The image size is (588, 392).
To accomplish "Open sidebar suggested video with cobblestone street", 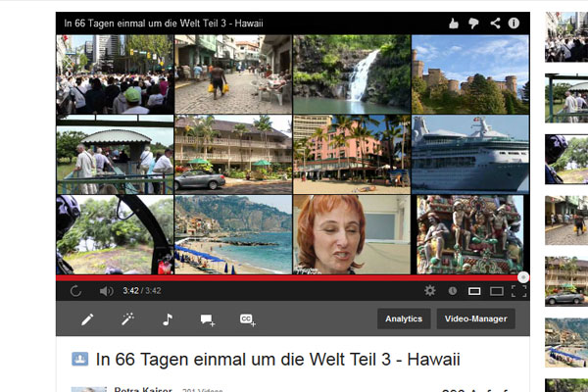I will [x=566, y=220].
